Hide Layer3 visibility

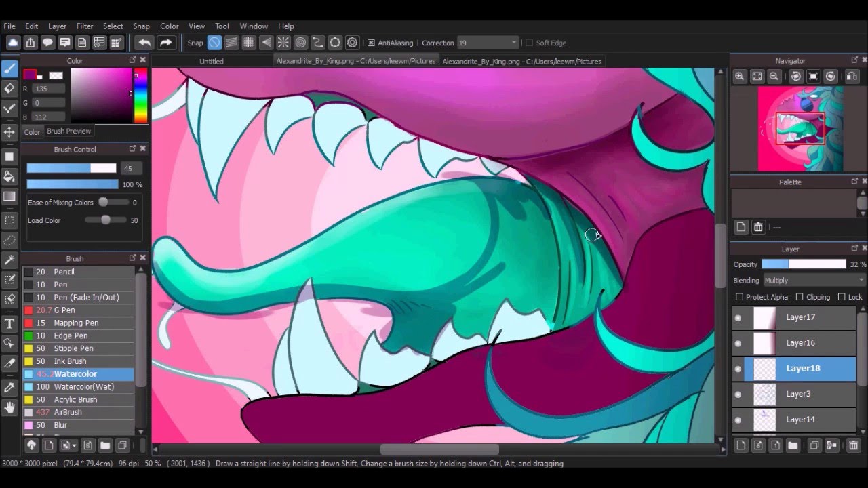[738, 394]
